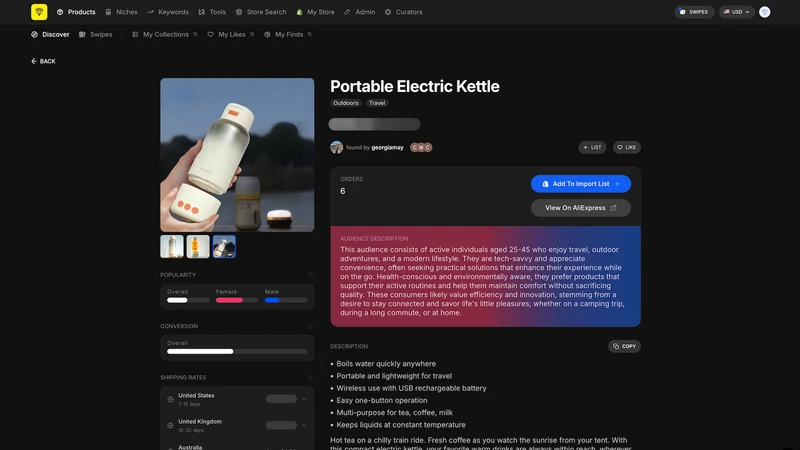Open the user profile avatar
This screenshot has height=450, width=800.
(764, 12)
